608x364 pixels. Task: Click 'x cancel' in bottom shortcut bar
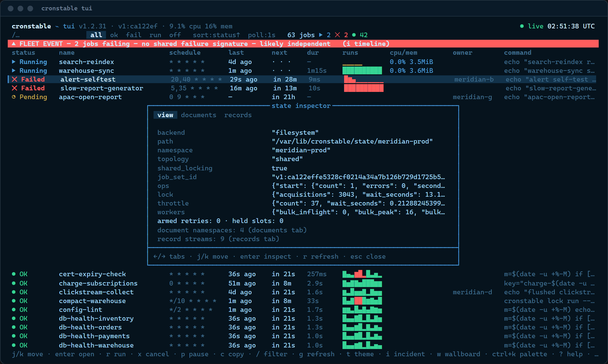(153, 354)
